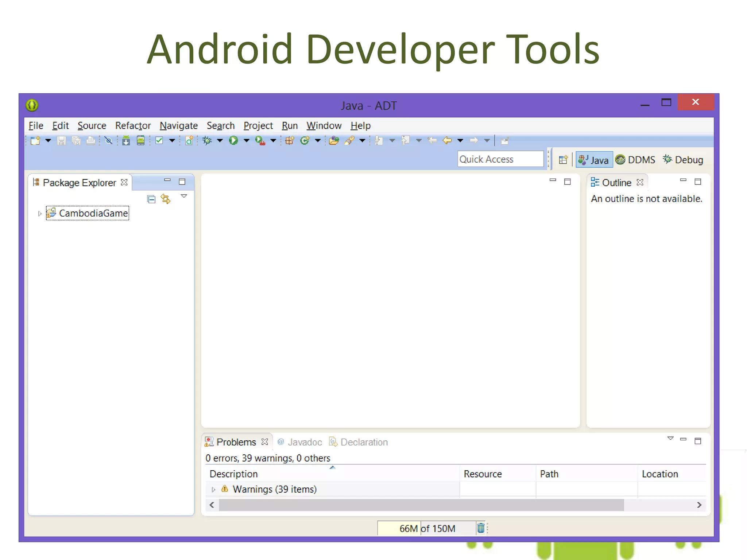Screen dimensions: 747x560
Task: Click the Android Lint check icon
Action: coord(159,140)
